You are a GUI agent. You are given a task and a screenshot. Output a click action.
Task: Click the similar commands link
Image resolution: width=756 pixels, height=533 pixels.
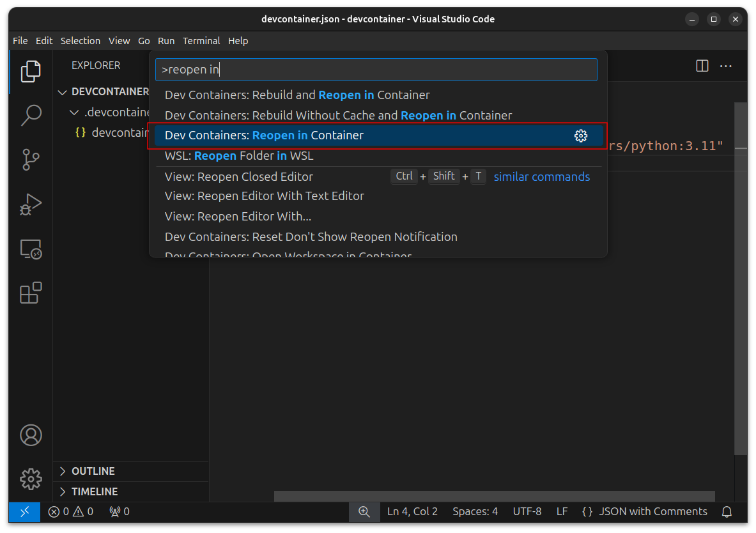pyautogui.click(x=541, y=176)
